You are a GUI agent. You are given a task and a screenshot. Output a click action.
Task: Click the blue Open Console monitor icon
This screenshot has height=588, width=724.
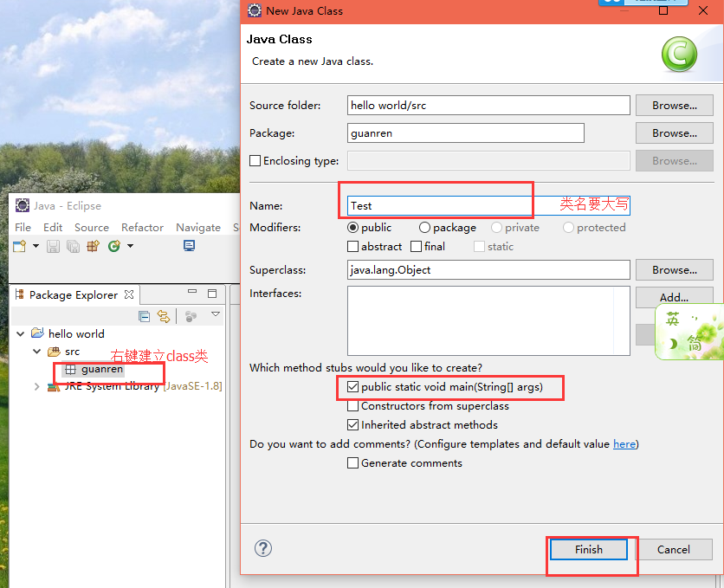coord(190,246)
